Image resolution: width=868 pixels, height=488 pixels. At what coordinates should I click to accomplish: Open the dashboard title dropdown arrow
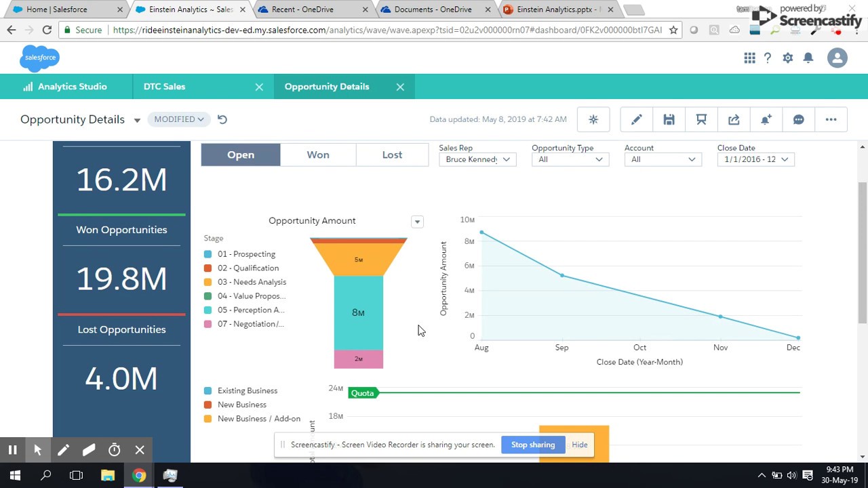(137, 120)
